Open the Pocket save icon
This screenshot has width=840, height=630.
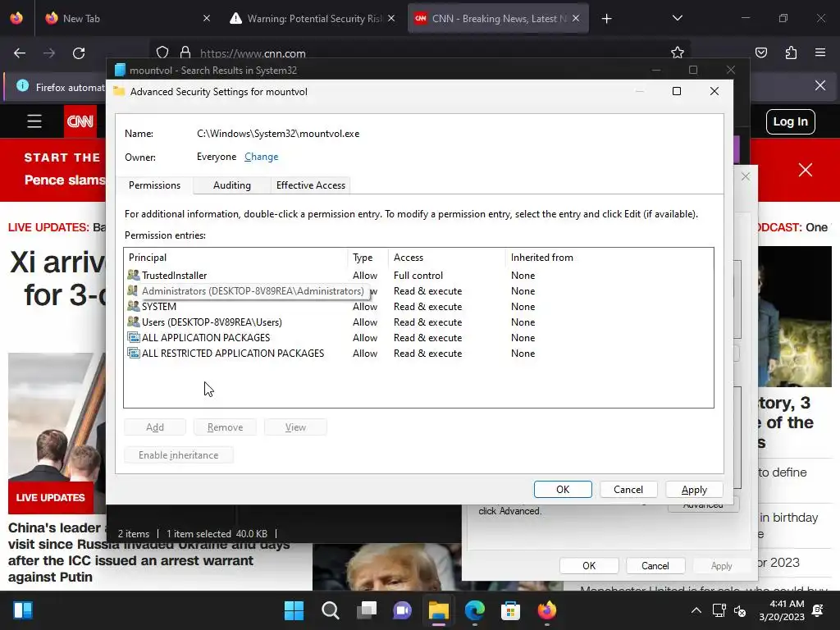[x=761, y=52]
